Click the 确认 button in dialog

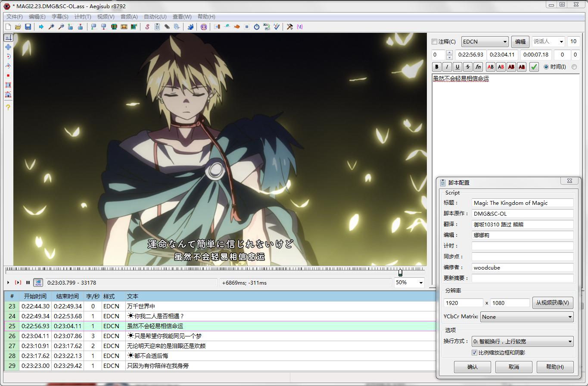[x=473, y=367]
